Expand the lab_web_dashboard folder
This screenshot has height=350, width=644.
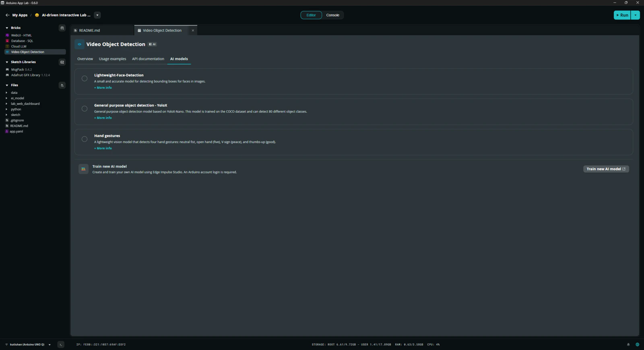[x=6, y=104]
